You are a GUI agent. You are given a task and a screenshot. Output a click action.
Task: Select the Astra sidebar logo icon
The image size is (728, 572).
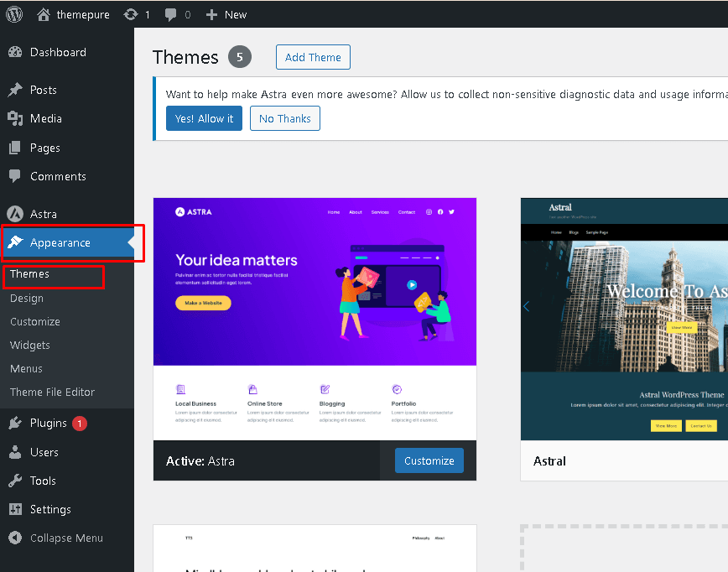click(15, 214)
